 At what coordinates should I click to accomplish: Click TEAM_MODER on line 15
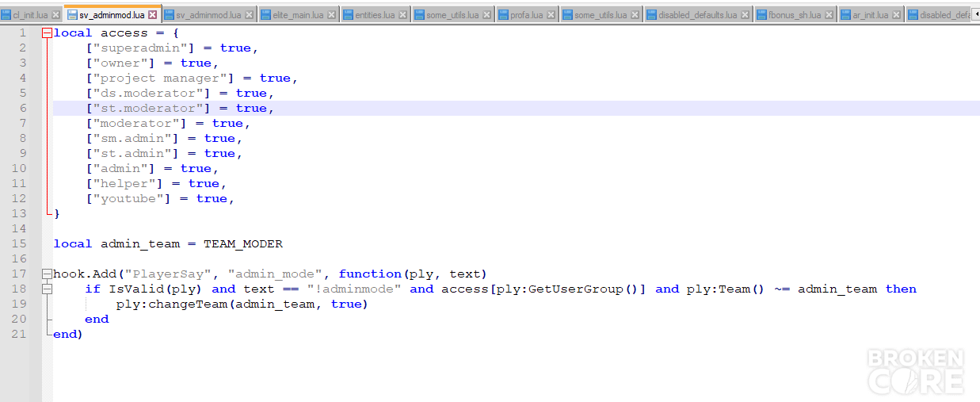tap(243, 244)
